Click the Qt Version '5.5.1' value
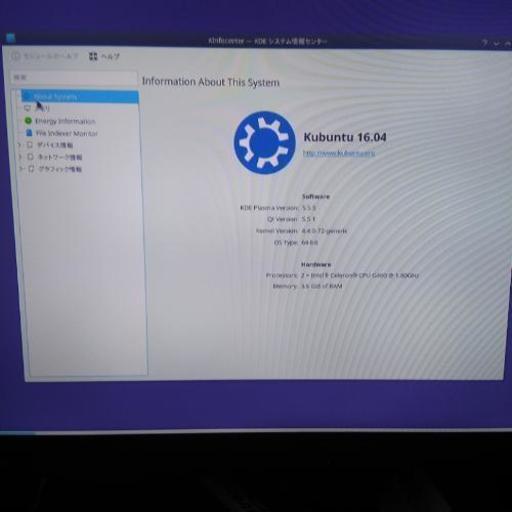This screenshot has height=512, width=512. (x=308, y=219)
